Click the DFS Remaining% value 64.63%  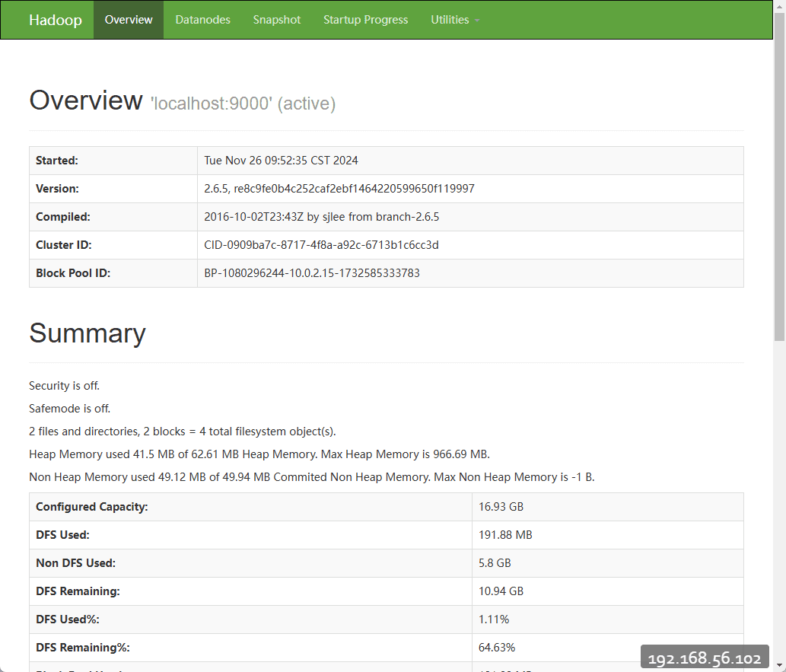click(497, 647)
